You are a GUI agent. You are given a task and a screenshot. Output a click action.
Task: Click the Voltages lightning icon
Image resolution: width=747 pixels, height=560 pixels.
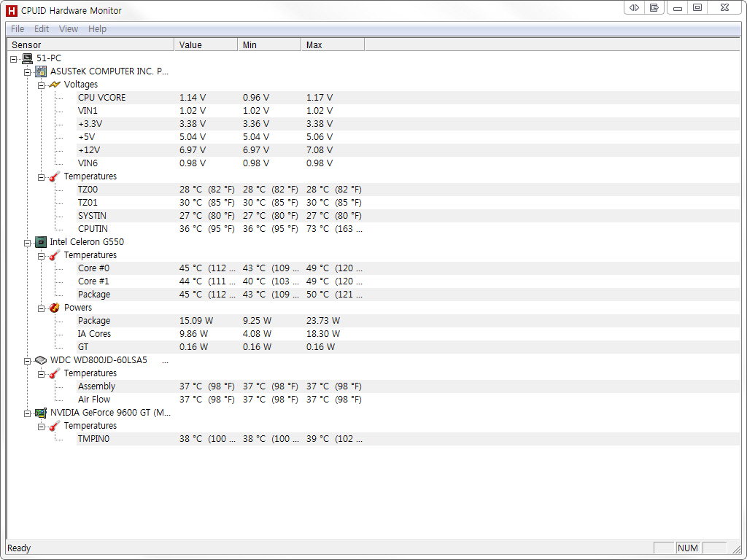(x=55, y=85)
